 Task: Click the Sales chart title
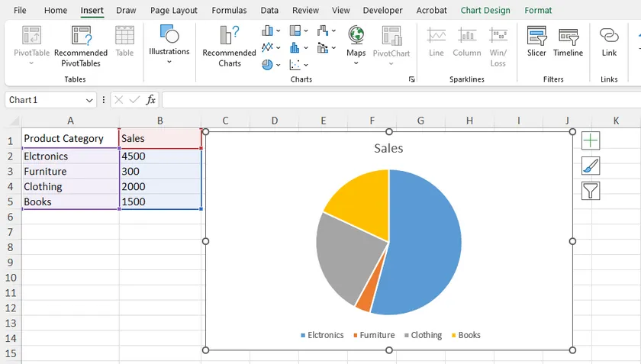(x=388, y=148)
